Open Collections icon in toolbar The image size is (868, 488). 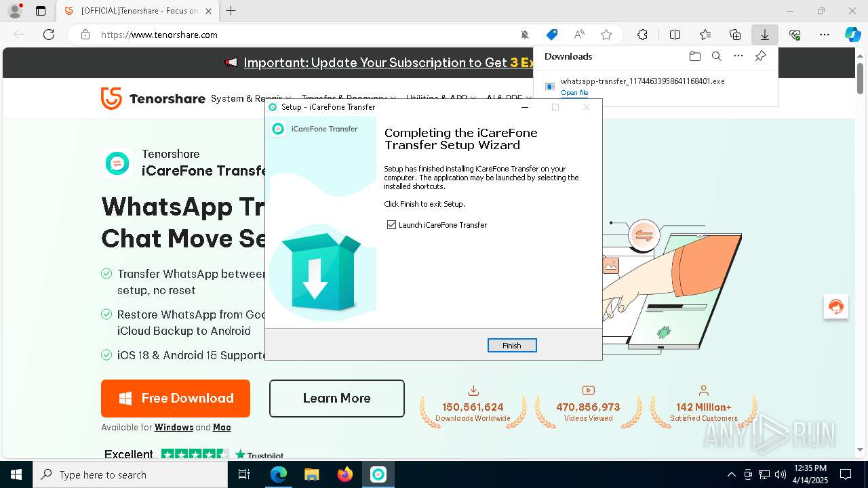point(735,35)
